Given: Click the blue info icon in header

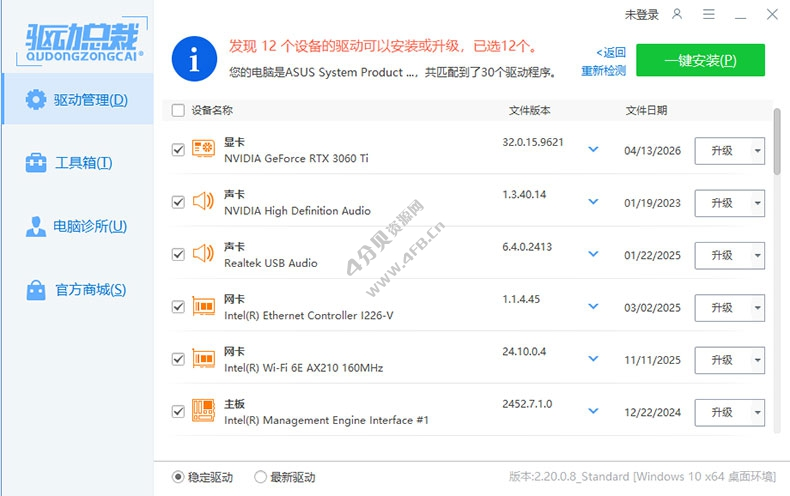Looking at the screenshot, I should tap(195, 59).
